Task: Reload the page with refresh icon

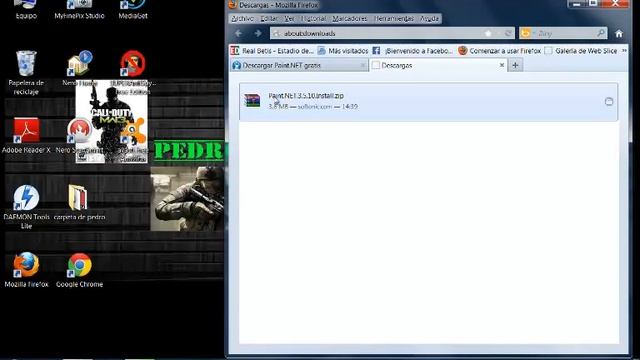Action: [x=508, y=33]
